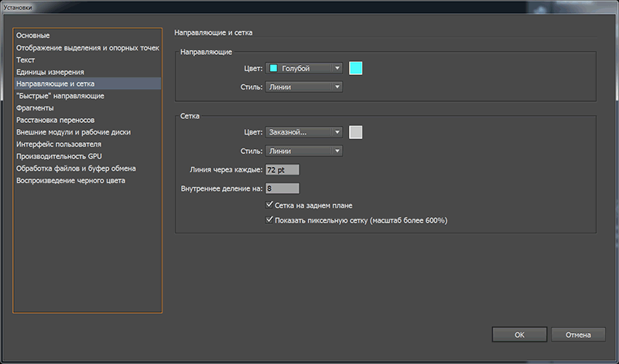Select 'Текст' preferences category
Viewport: 619px width, 364px height.
tap(26, 60)
